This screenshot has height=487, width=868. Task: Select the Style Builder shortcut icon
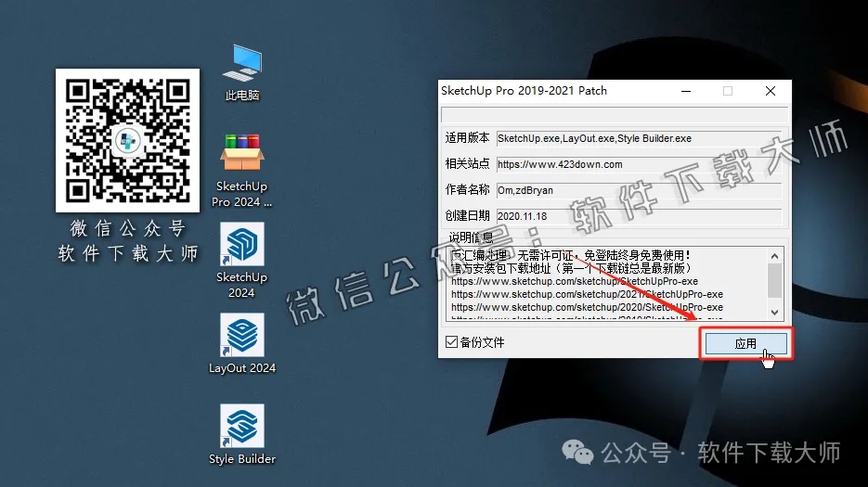point(242,434)
